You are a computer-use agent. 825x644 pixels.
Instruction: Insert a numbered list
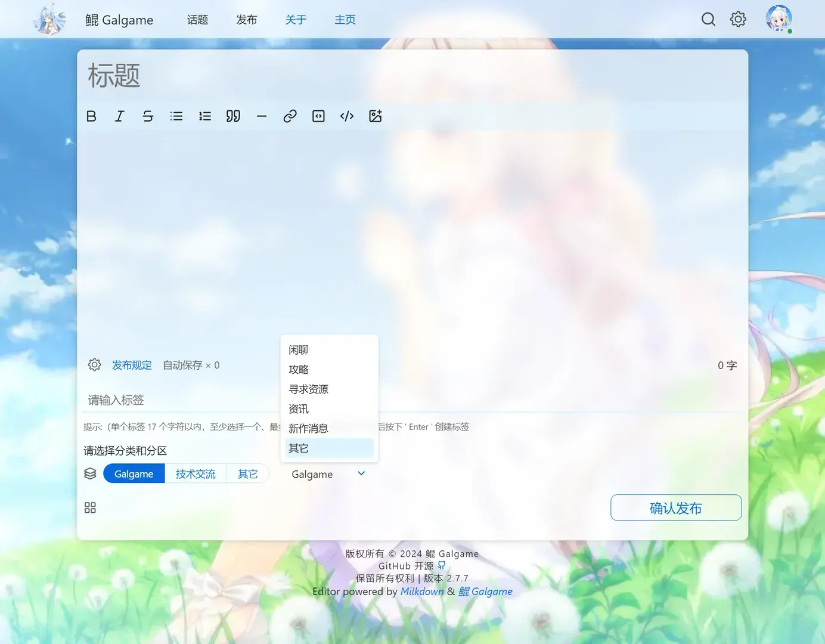(205, 116)
